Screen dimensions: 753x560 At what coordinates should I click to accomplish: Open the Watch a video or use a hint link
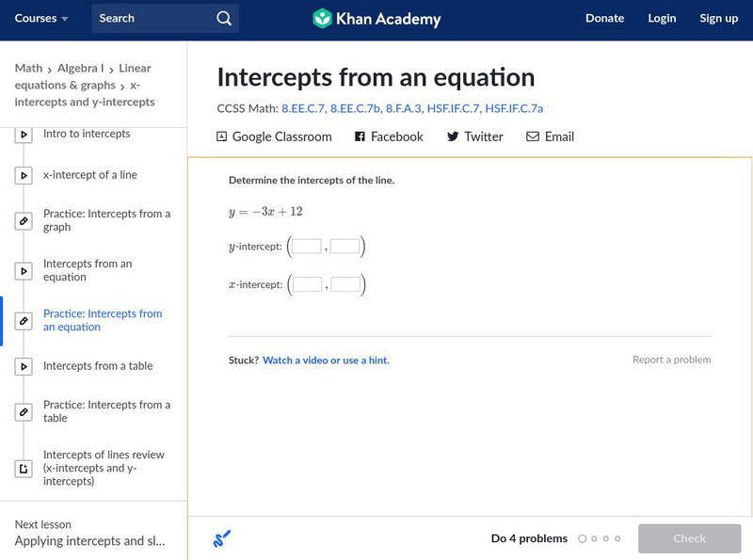pyautogui.click(x=326, y=360)
